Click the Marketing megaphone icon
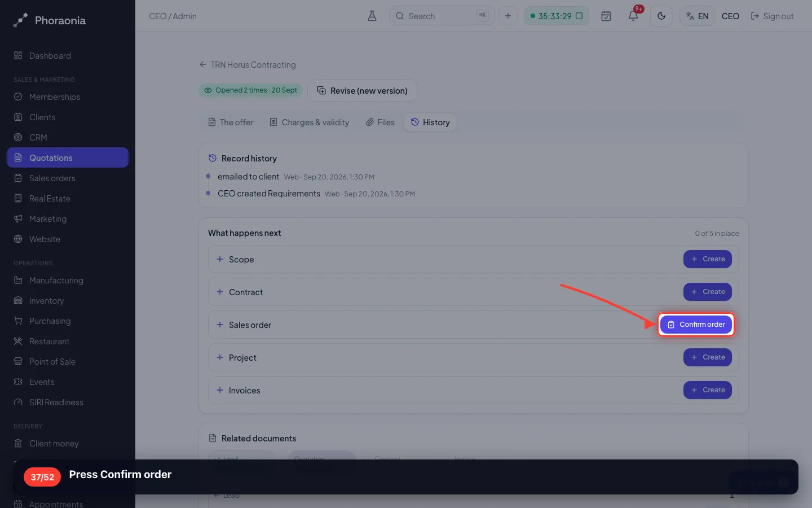812x508 pixels. [18, 219]
